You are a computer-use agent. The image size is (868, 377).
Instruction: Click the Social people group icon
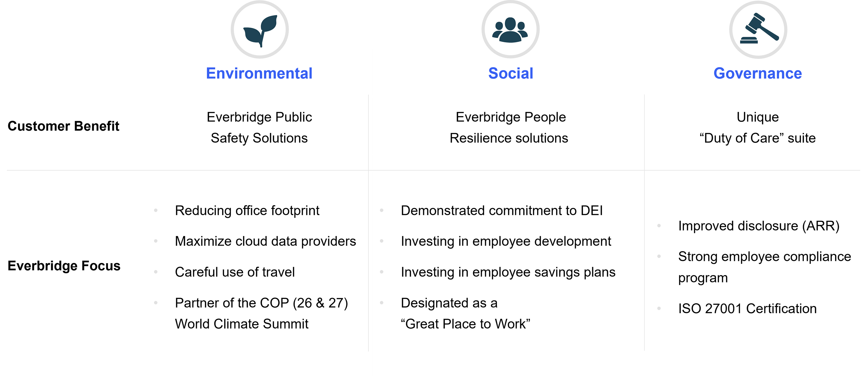[x=510, y=30]
